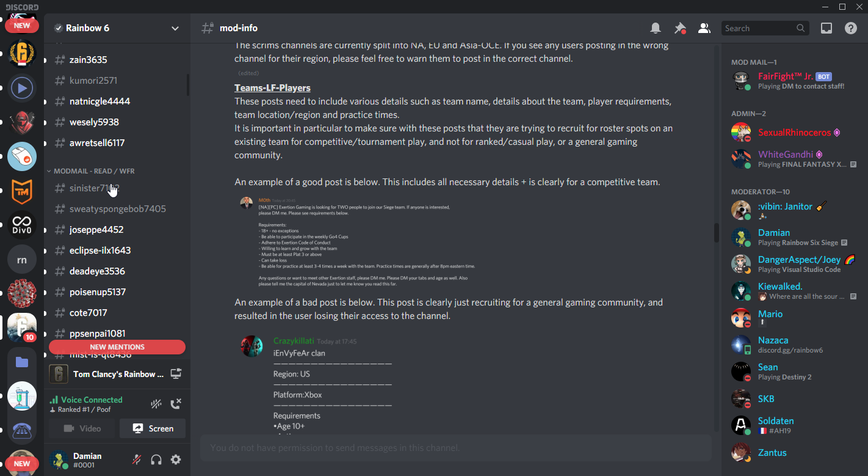Click the Search input field
The height and width of the screenshot is (476, 868).
tap(759, 28)
